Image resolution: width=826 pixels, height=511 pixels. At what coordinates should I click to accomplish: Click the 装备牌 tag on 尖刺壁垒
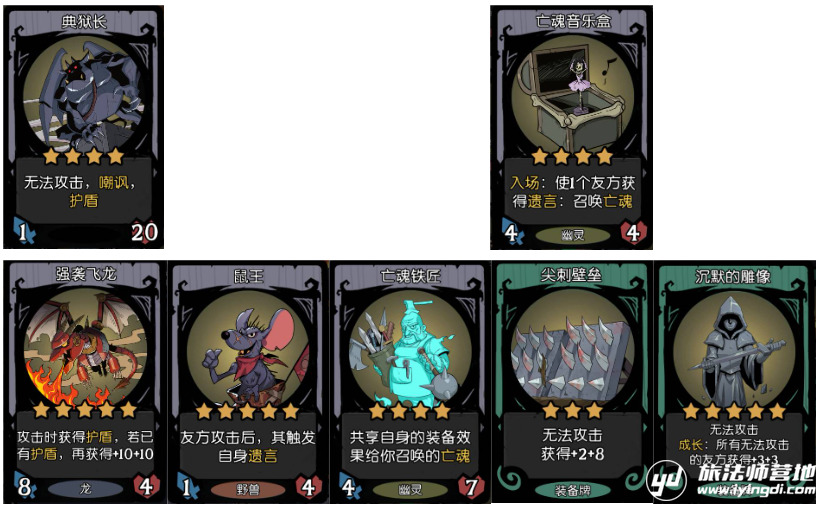pyautogui.click(x=573, y=490)
